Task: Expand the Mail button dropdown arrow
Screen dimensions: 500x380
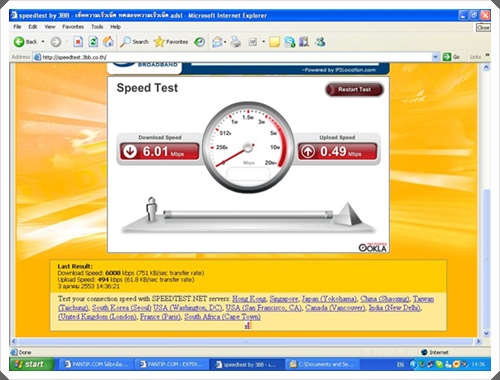Action: 225,42
